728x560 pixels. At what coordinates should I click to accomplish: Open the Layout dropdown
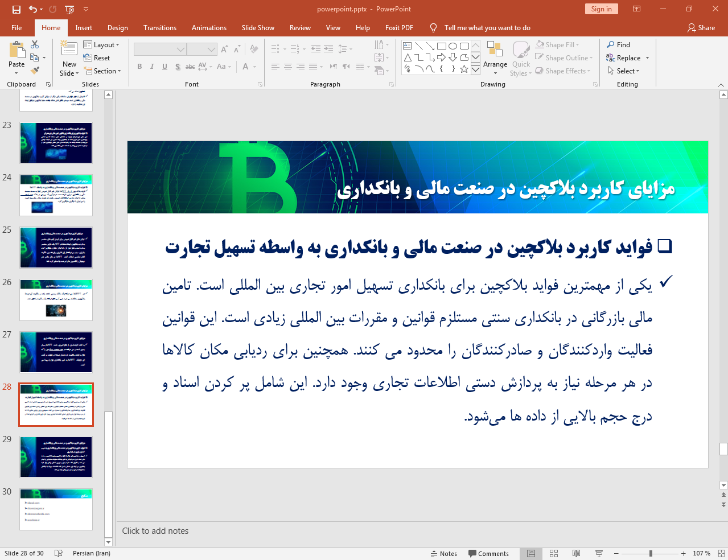coord(101,45)
